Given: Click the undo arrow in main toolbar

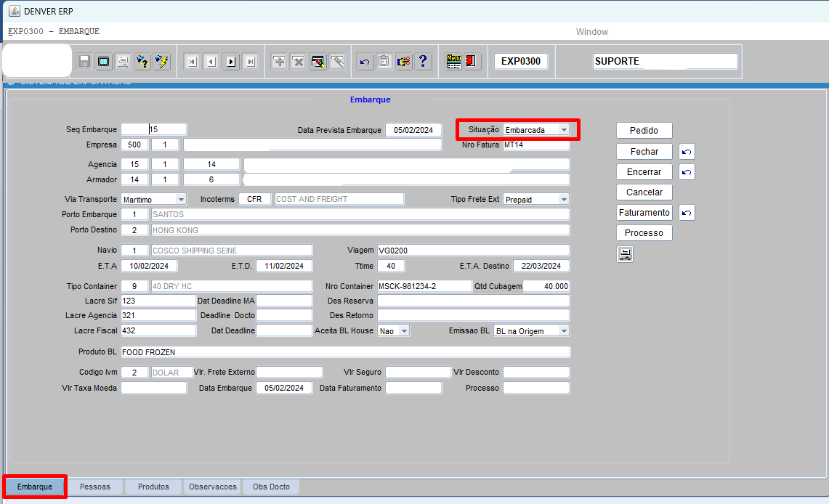Looking at the screenshot, I should (364, 62).
